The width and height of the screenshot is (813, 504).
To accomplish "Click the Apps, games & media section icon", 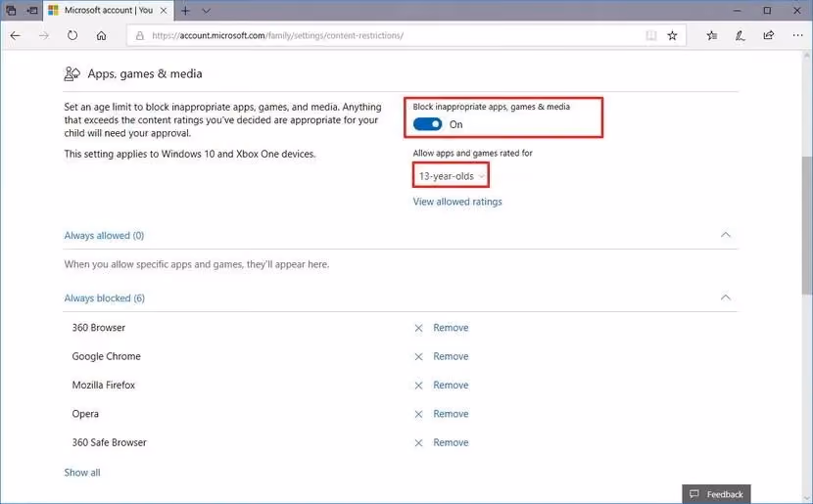I will [x=72, y=73].
